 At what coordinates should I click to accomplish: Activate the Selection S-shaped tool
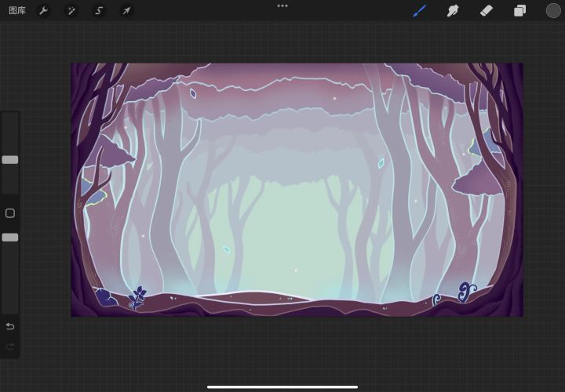point(99,11)
